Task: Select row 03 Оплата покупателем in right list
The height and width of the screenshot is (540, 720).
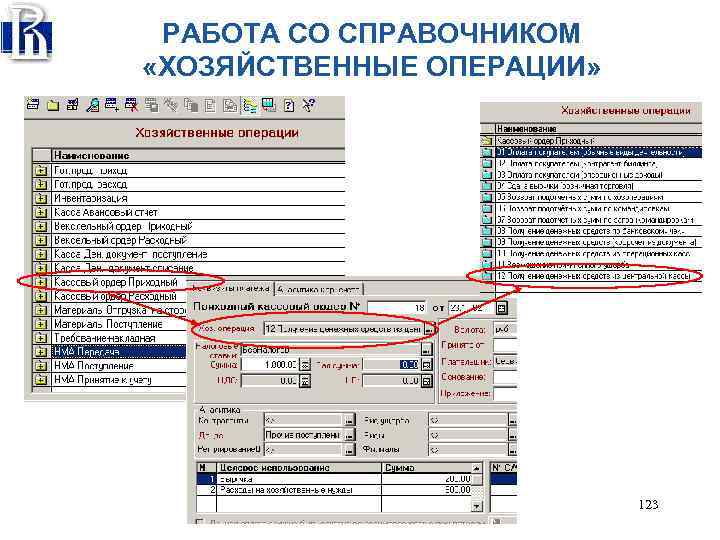Action: tap(598, 174)
